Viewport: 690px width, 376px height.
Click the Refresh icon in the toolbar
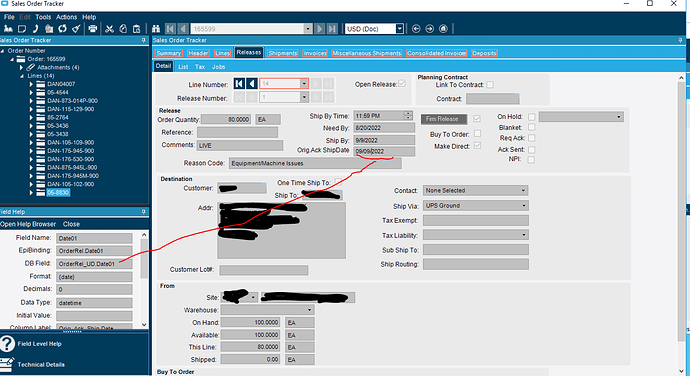tap(62, 29)
